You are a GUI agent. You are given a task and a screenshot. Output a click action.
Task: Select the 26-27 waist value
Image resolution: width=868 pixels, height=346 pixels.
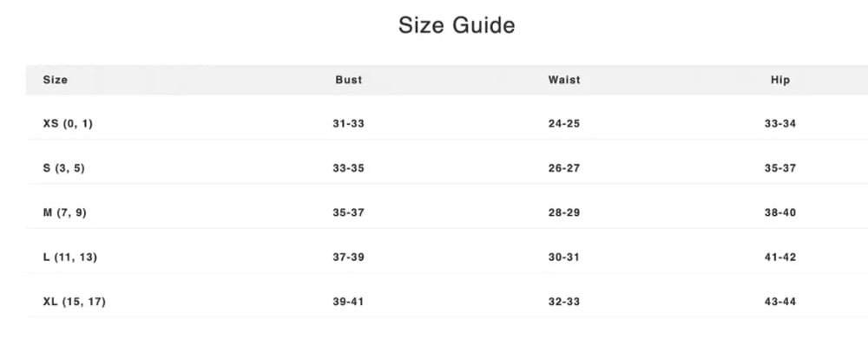point(564,168)
